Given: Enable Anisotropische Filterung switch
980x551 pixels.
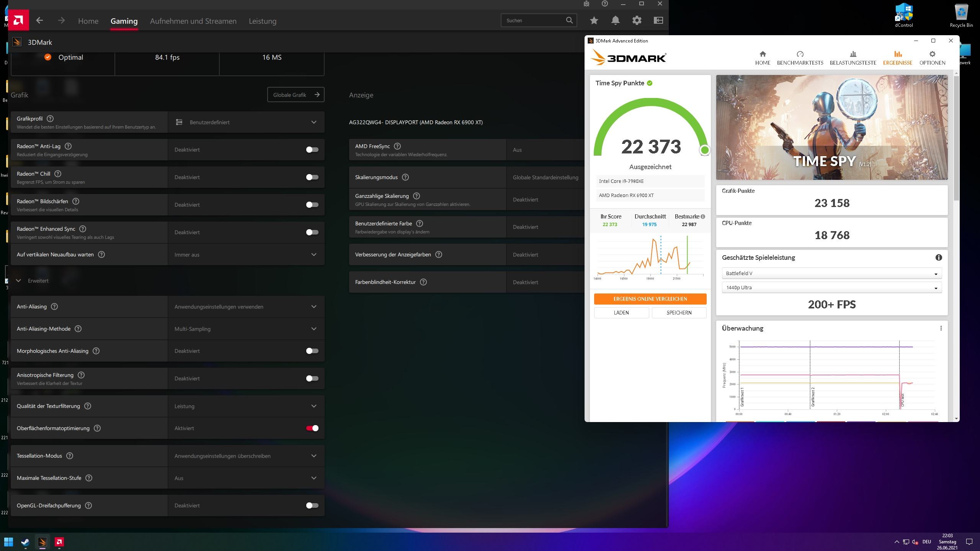Looking at the screenshot, I should (312, 378).
